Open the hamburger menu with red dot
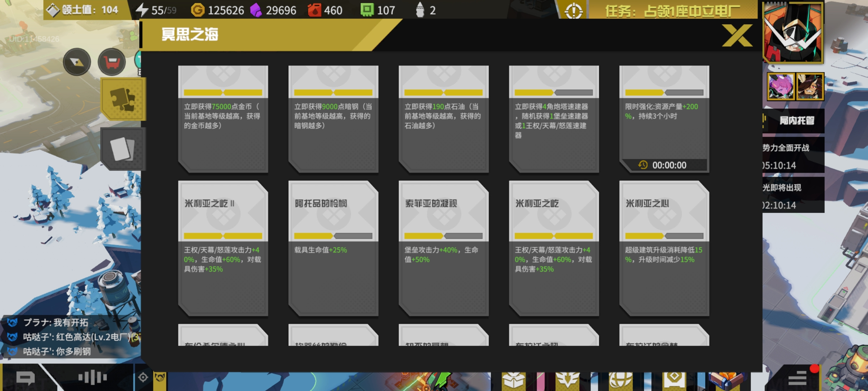The image size is (868, 391). 798,378
